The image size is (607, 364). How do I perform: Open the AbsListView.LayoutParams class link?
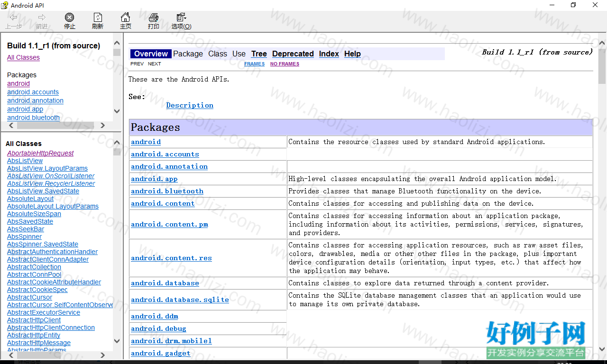pyautogui.click(x=47, y=168)
